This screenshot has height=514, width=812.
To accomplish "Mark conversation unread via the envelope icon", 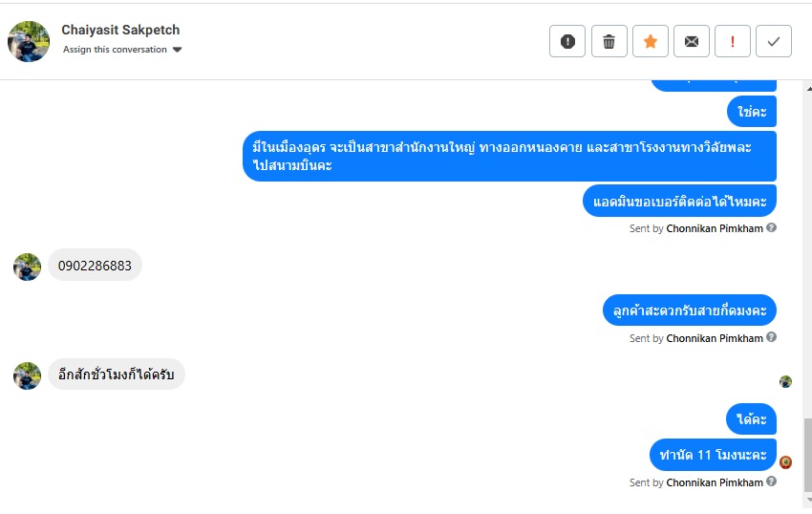I will [x=691, y=41].
